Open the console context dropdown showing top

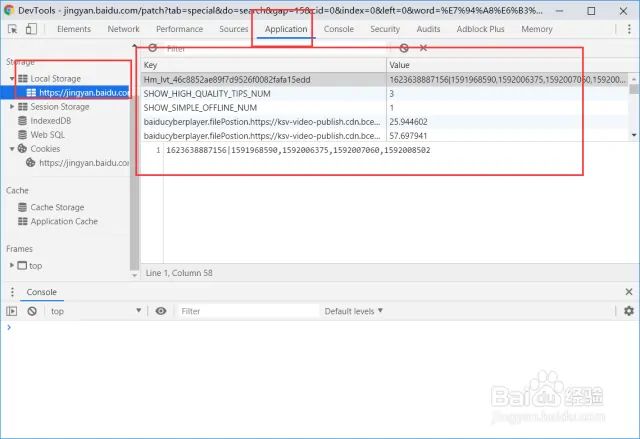click(96, 311)
